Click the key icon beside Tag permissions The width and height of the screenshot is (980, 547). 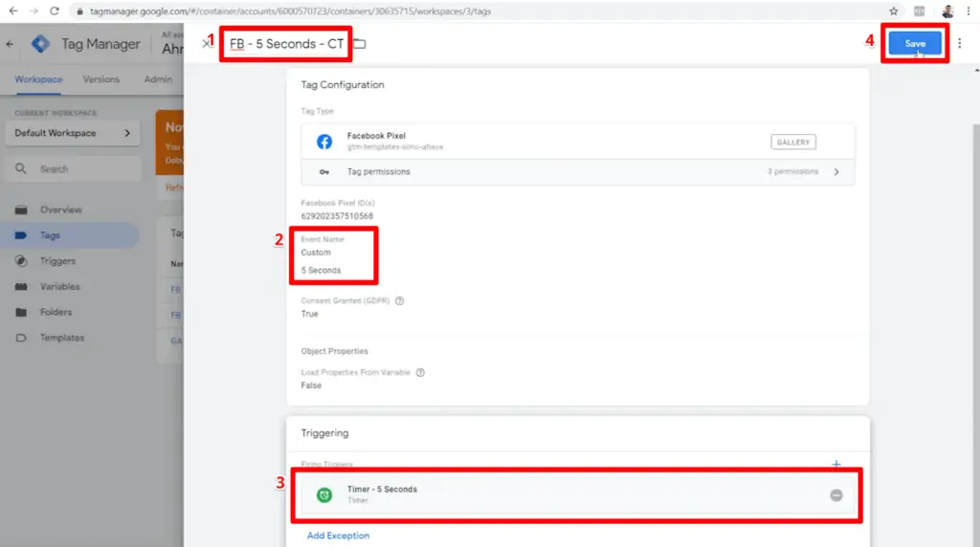tap(324, 172)
